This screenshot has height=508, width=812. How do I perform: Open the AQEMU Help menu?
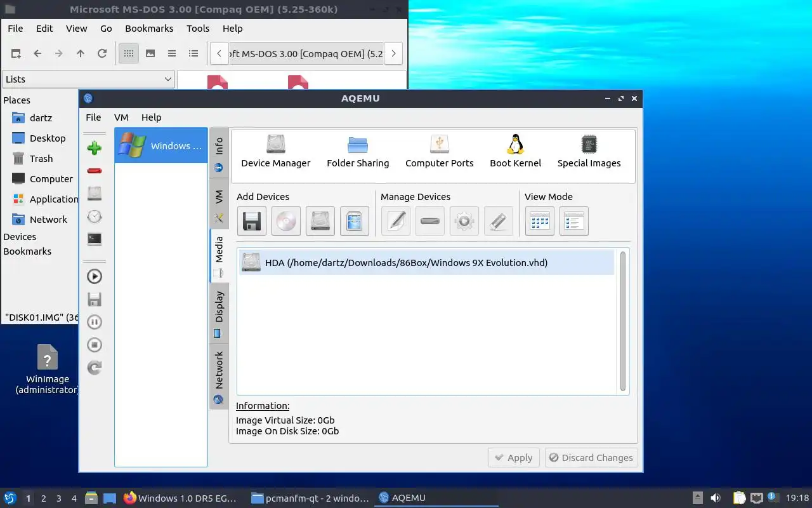(x=151, y=117)
